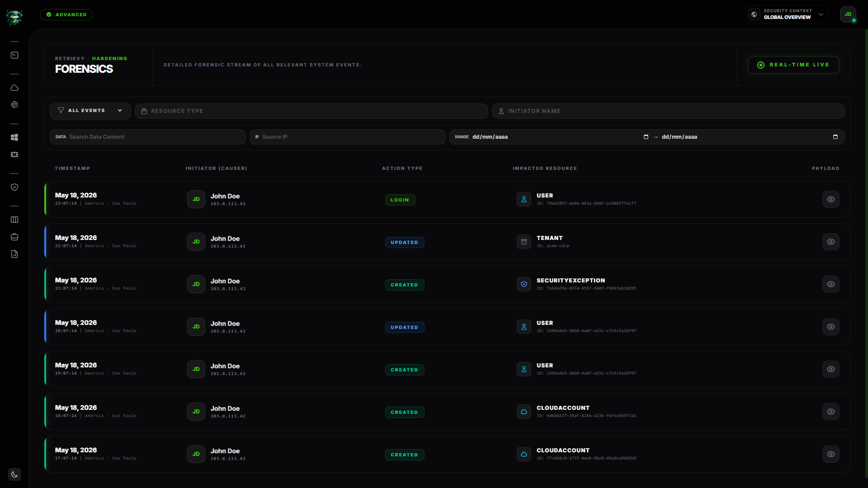The image size is (868, 488).
Task: Click the ACTION TYPE column header
Action: tap(402, 169)
